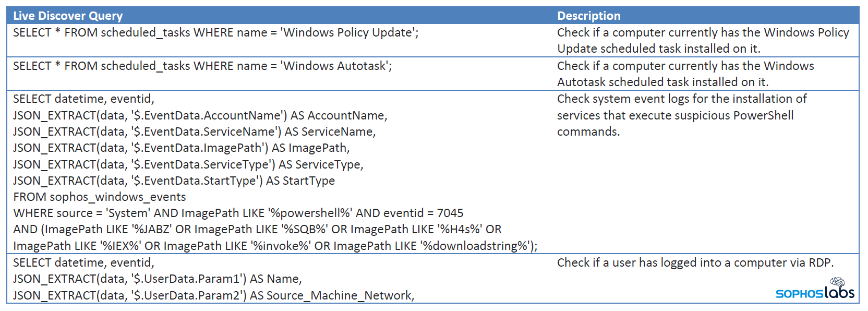Select the Windows Autotask query text
The width and height of the screenshot is (868, 311).
(202, 66)
